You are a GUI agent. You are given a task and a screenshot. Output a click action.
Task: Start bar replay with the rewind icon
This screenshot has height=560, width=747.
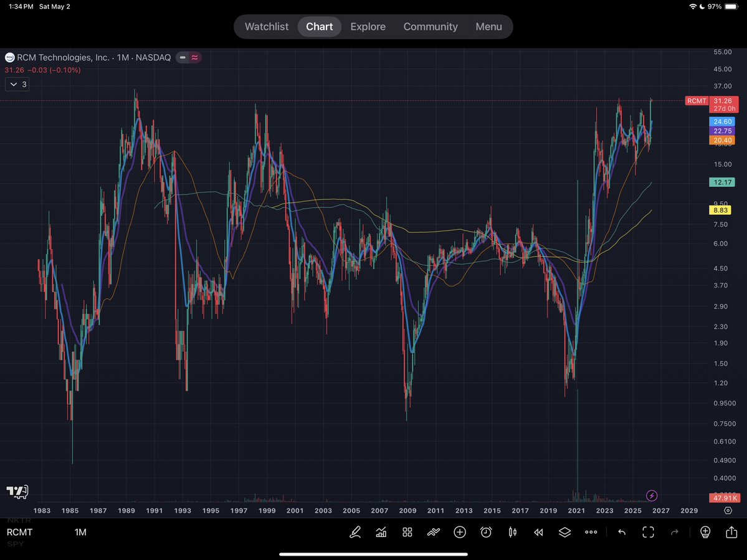point(538,532)
